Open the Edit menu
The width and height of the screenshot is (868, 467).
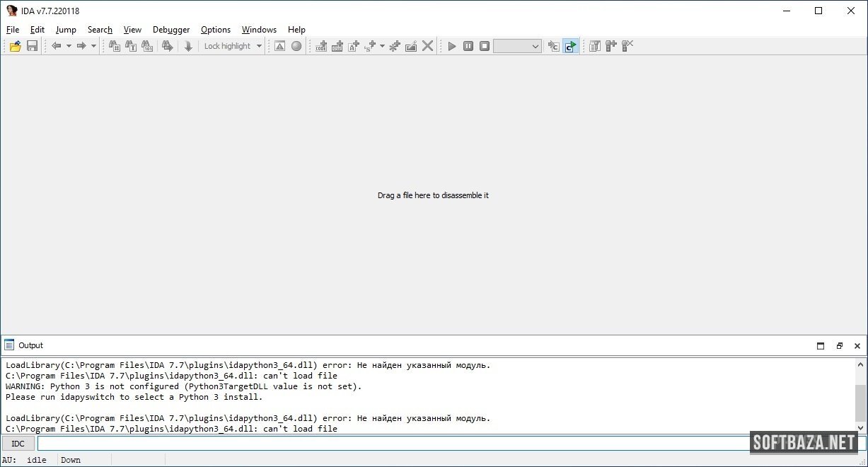pos(37,30)
